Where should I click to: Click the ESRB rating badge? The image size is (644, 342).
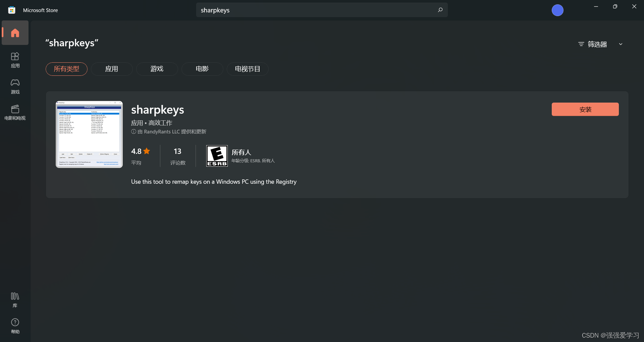217,156
